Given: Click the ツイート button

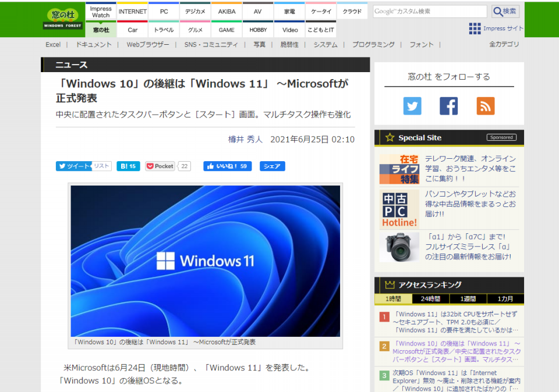Looking at the screenshot, I should point(74,166).
